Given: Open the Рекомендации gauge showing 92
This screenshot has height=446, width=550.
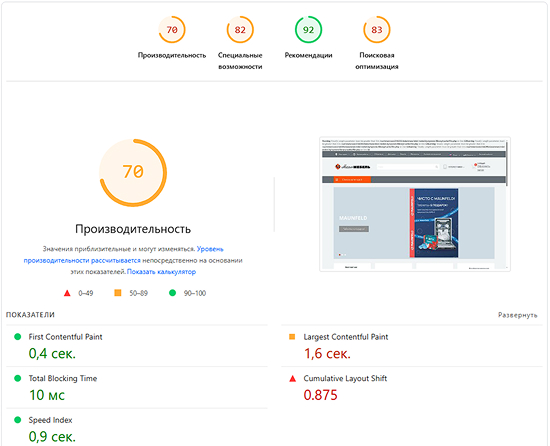Looking at the screenshot, I should [308, 30].
